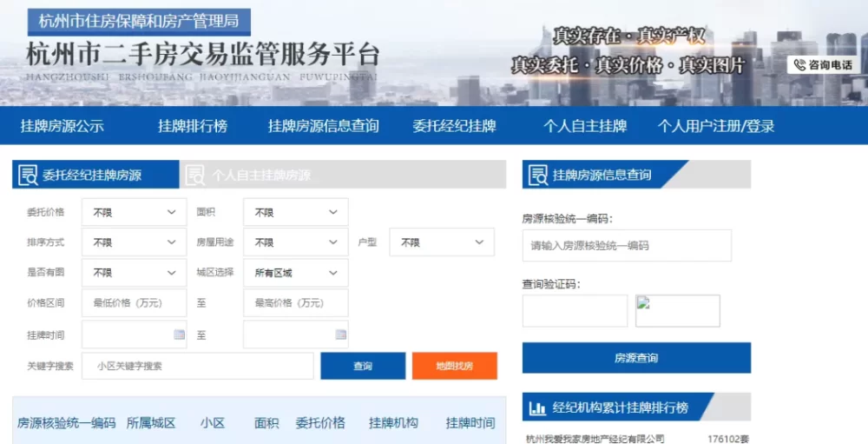Click the blue 查询 button
This screenshot has height=444, width=868.
click(363, 366)
